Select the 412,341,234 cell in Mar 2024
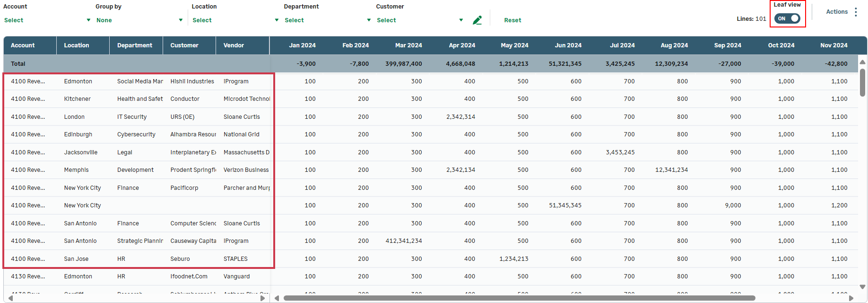Image resolution: width=868 pixels, height=303 pixels. [x=404, y=241]
